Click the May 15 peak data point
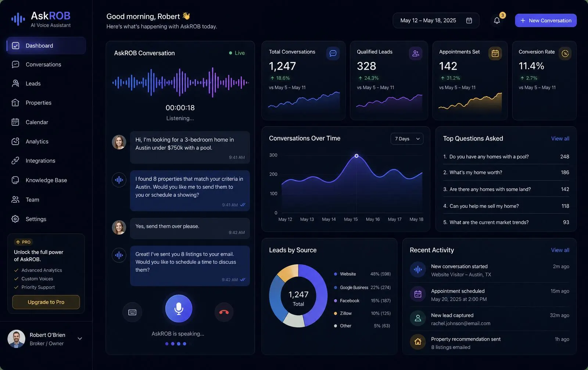Screen dimensions: 588x370 pos(356,156)
